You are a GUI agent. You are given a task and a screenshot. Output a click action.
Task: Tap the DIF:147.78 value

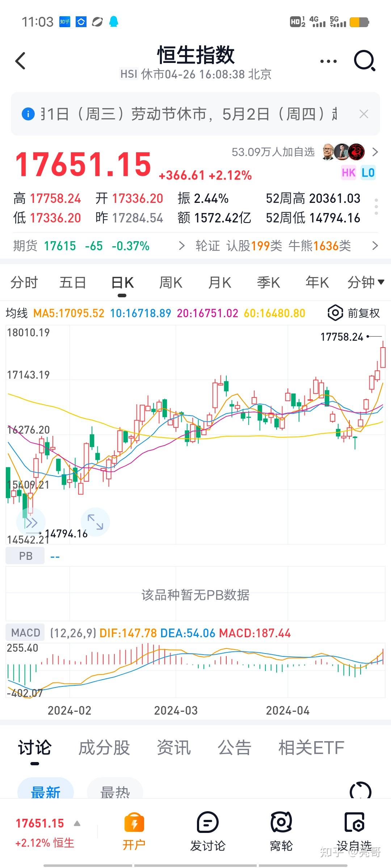tap(128, 633)
